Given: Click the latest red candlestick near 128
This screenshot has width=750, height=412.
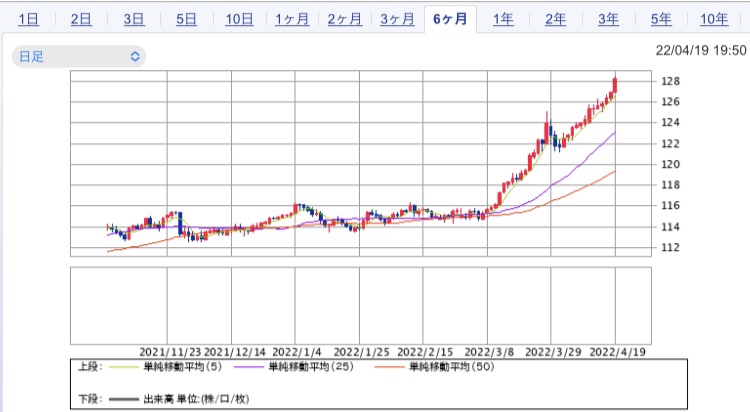Looking at the screenshot, I should click(615, 85).
